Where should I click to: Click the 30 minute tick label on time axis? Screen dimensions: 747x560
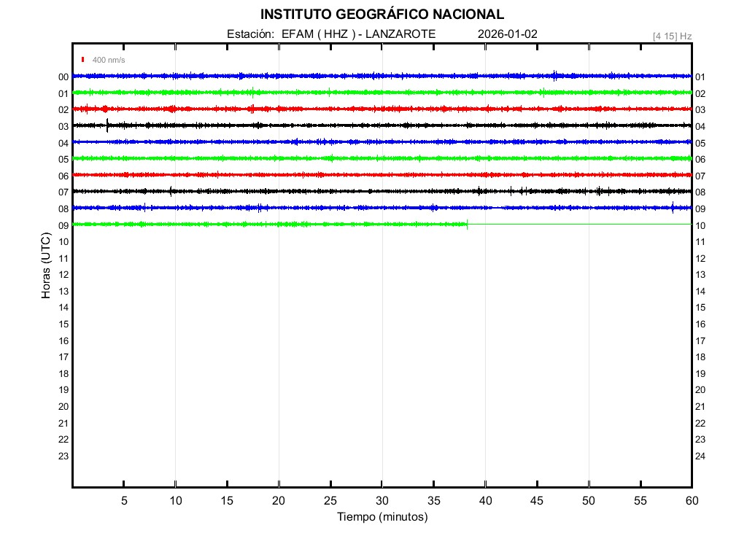point(382,501)
